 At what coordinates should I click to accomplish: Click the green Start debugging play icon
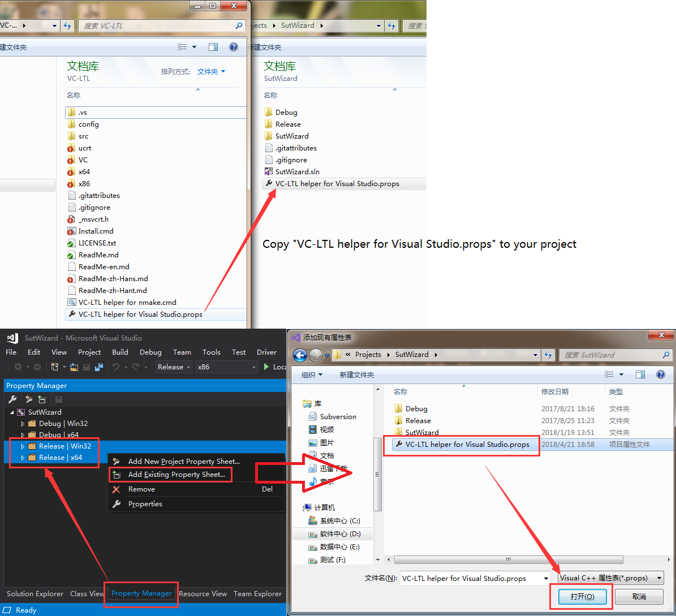click(266, 367)
